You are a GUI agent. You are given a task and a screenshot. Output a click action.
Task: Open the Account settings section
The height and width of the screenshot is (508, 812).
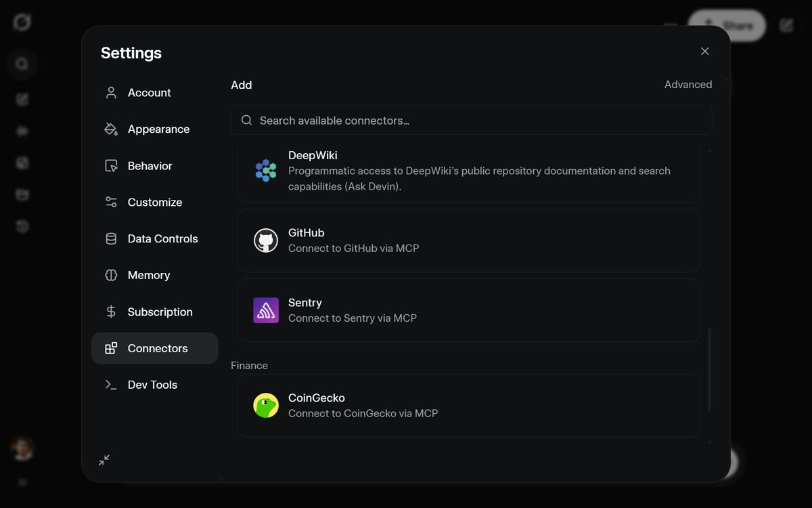154,93
